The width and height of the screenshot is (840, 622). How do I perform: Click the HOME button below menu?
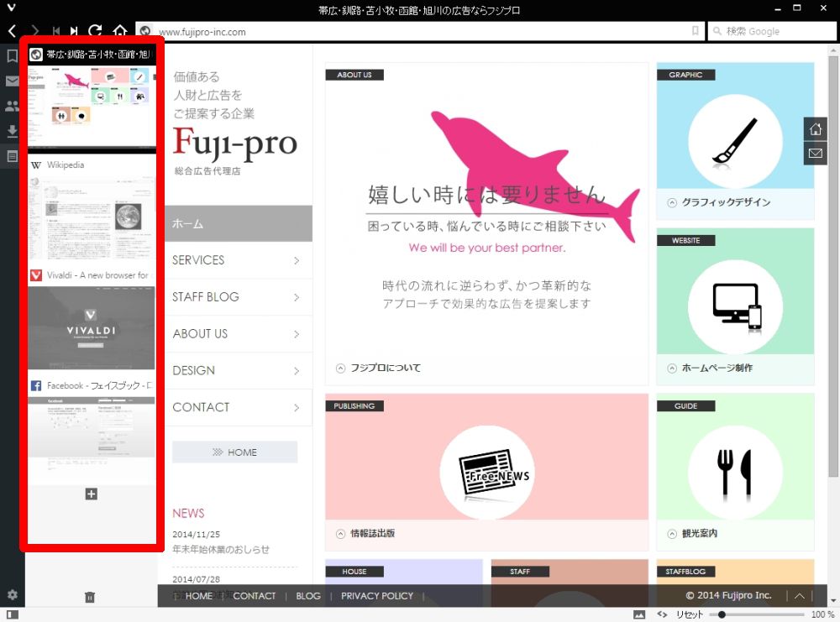234,452
